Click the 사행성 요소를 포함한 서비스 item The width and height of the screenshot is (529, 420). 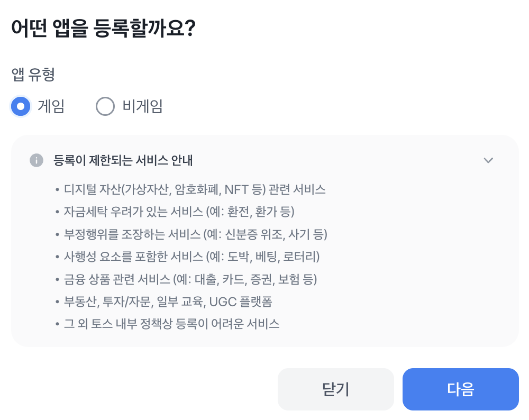(x=191, y=257)
